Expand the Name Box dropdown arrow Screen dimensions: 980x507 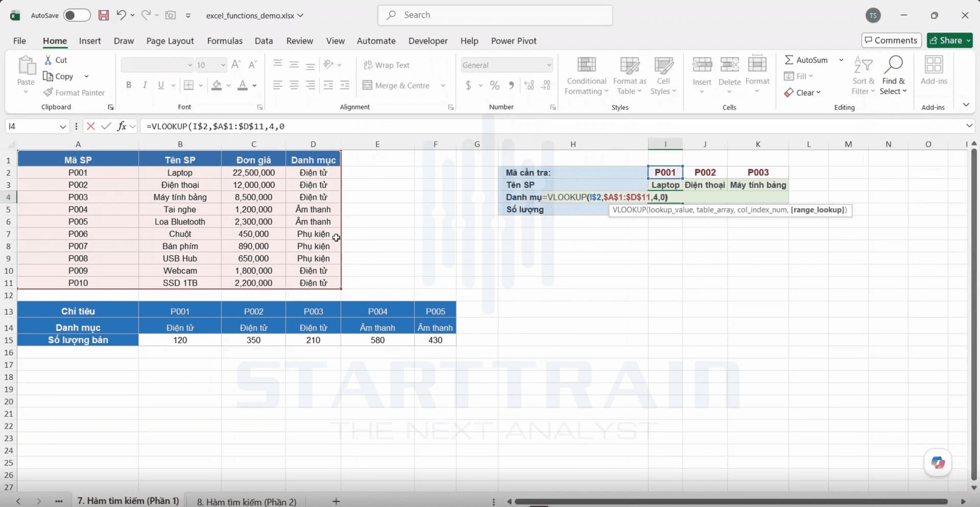click(x=63, y=126)
